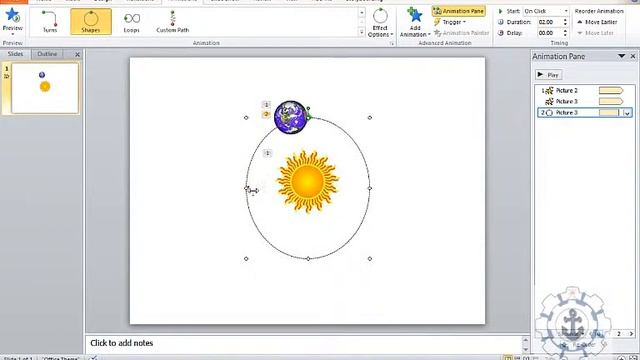
Task: Click the green start arrow of motion path
Action: [309, 118]
